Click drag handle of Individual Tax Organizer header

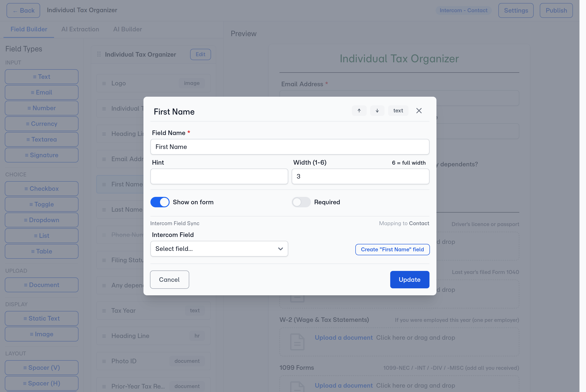pos(99,54)
